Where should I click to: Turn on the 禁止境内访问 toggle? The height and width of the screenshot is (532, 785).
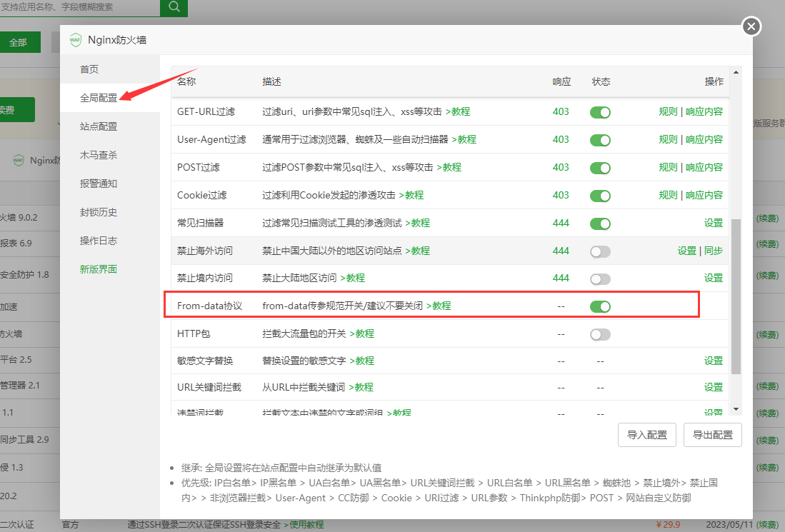click(600, 278)
